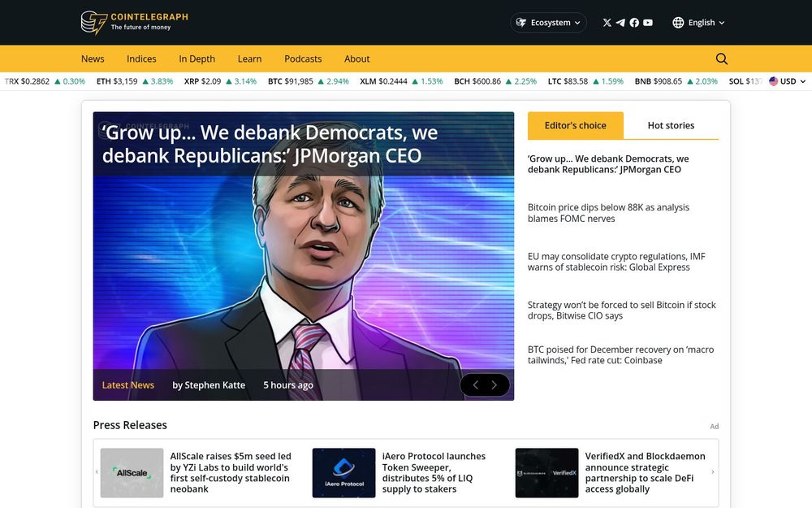812x508 pixels.
Task: Change currency from USD dropdown
Action: 787,80
